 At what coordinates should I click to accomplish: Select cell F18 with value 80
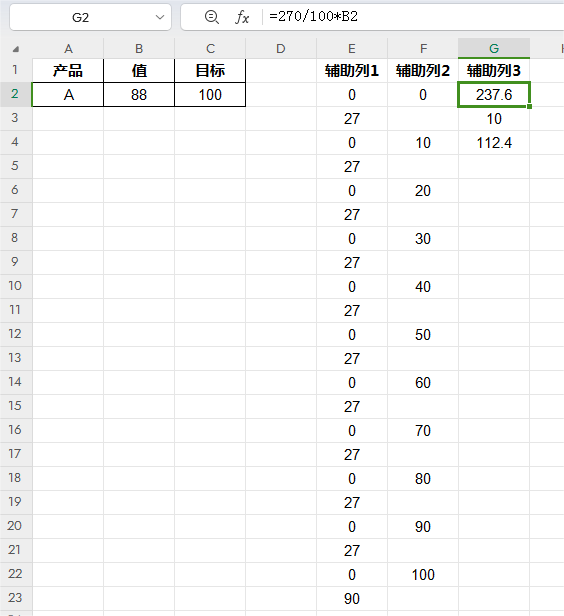coord(423,478)
